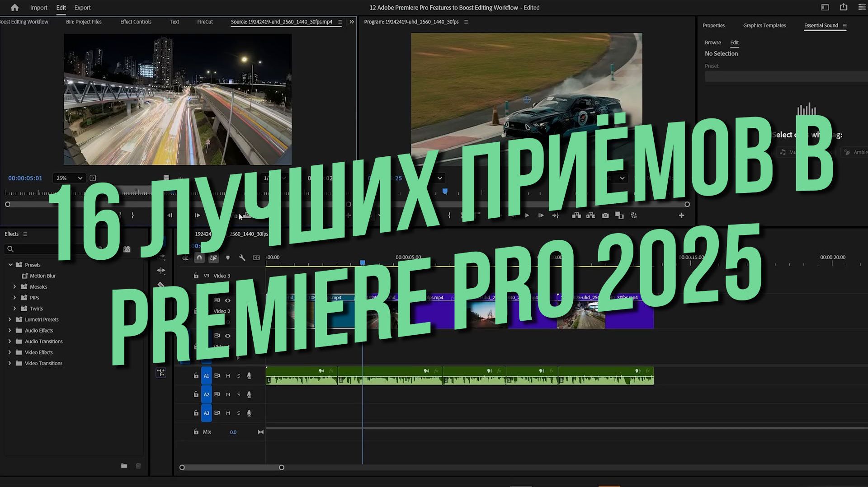The height and width of the screenshot is (487, 868).
Task: Open the Effect Controls tab
Action: [136, 22]
